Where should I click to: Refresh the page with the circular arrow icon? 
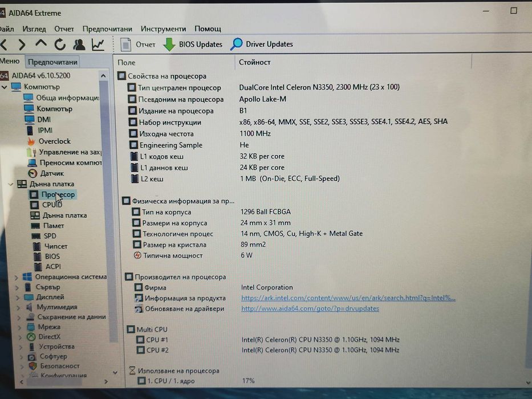[x=60, y=44]
